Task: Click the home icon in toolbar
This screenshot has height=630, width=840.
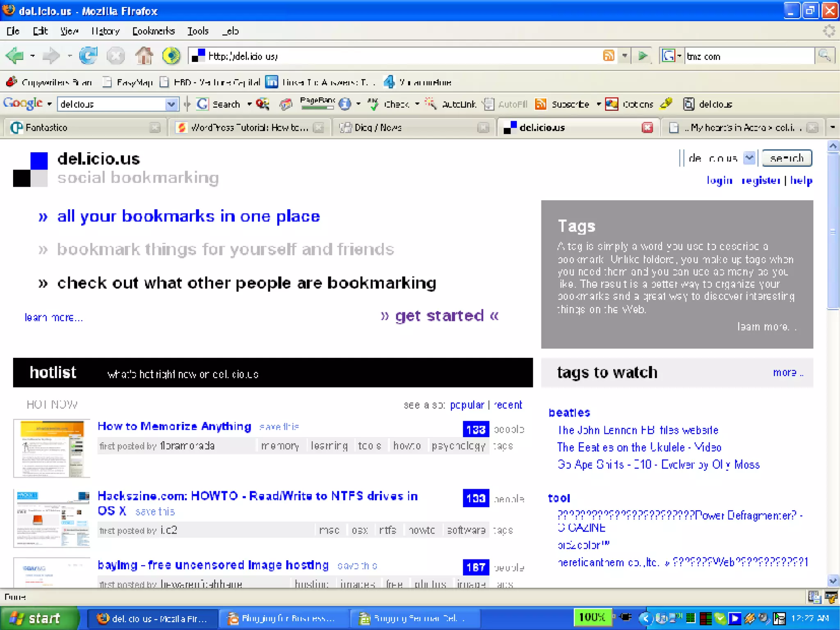Action: tap(144, 55)
